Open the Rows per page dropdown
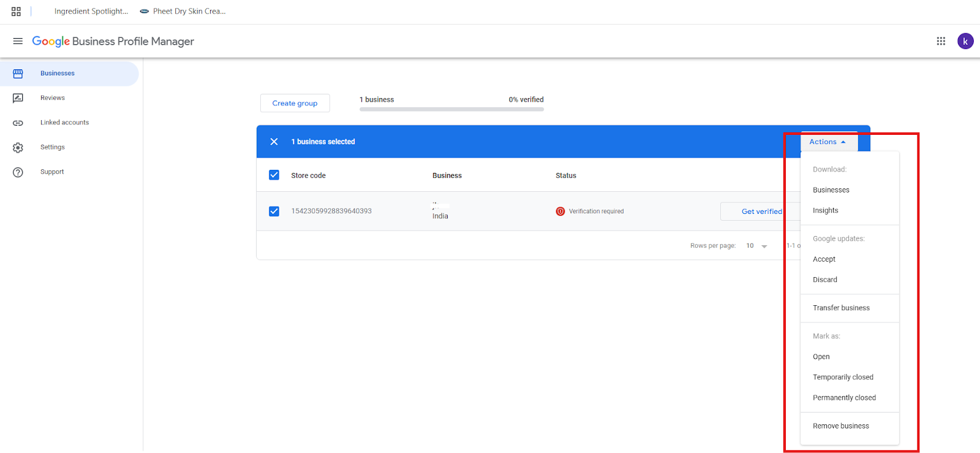Viewport: 980px width, 453px height. pos(756,246)
